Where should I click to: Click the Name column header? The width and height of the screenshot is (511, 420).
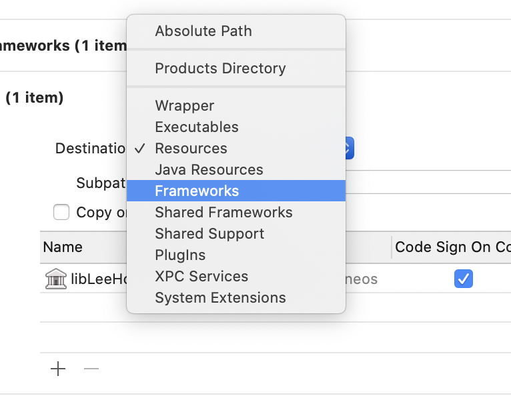(63, 247)
